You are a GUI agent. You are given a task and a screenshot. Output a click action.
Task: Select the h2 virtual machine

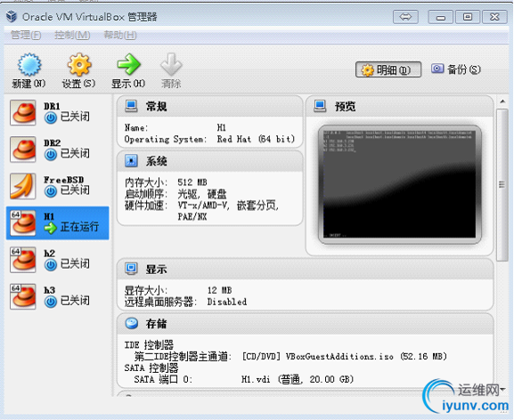click(58, 260)
